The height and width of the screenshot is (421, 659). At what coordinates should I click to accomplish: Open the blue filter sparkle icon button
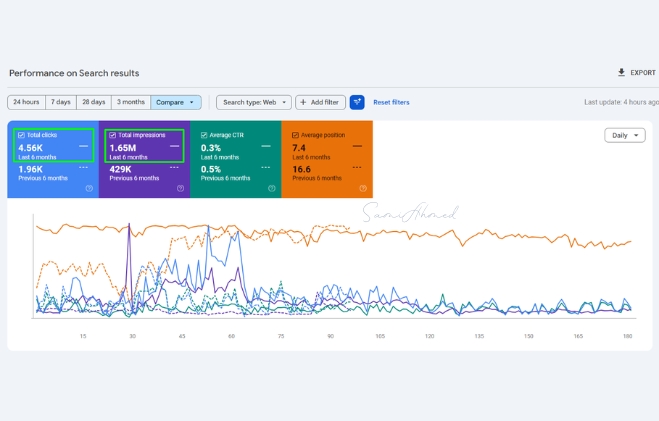(357, 102)
